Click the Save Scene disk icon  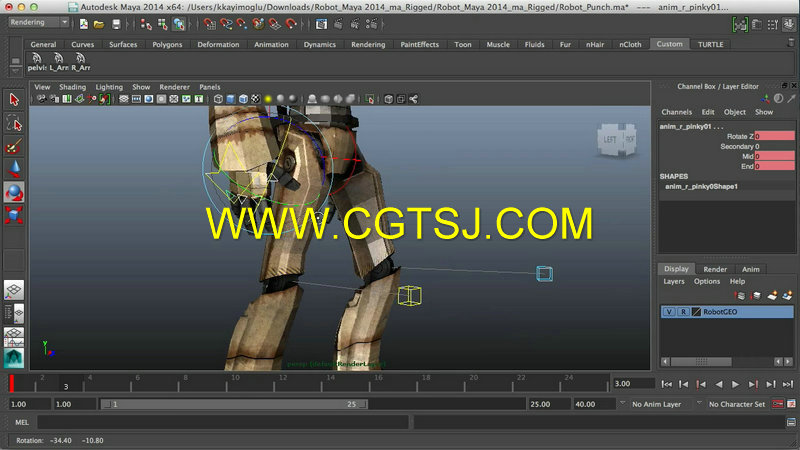(116, 24)
